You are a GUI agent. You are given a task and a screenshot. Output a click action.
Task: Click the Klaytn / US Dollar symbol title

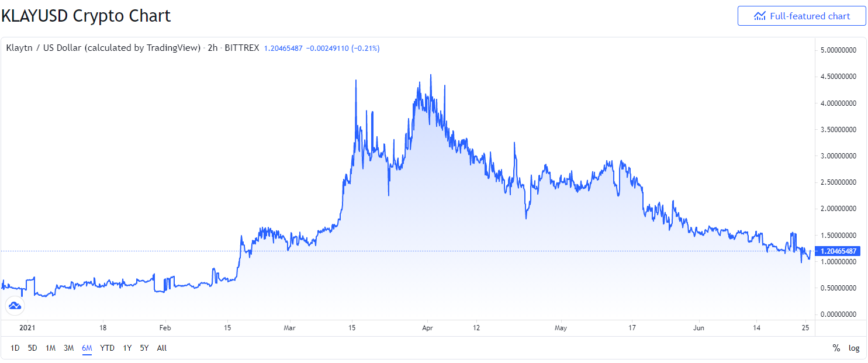point(103,48)
